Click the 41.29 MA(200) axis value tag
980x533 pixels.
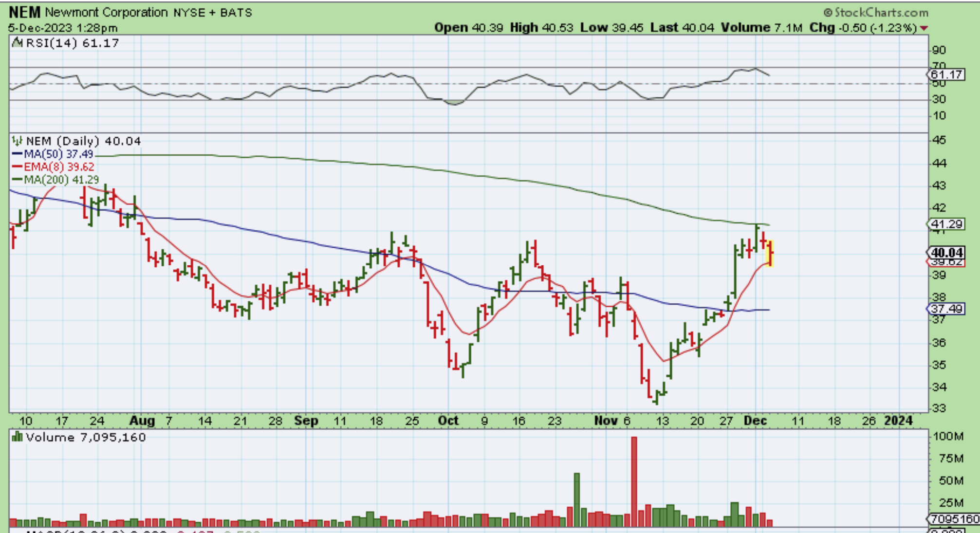946,224
